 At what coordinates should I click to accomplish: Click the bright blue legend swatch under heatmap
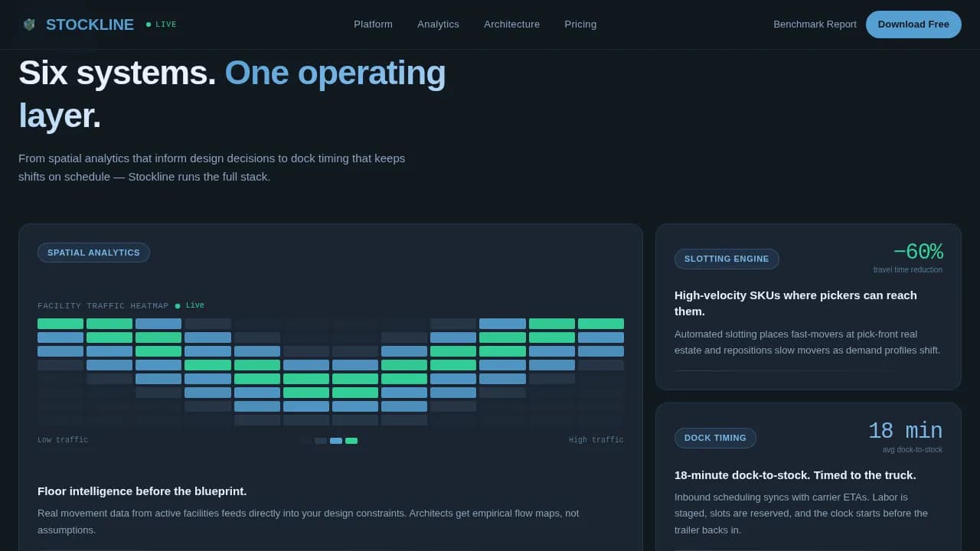tap(336, 441)
